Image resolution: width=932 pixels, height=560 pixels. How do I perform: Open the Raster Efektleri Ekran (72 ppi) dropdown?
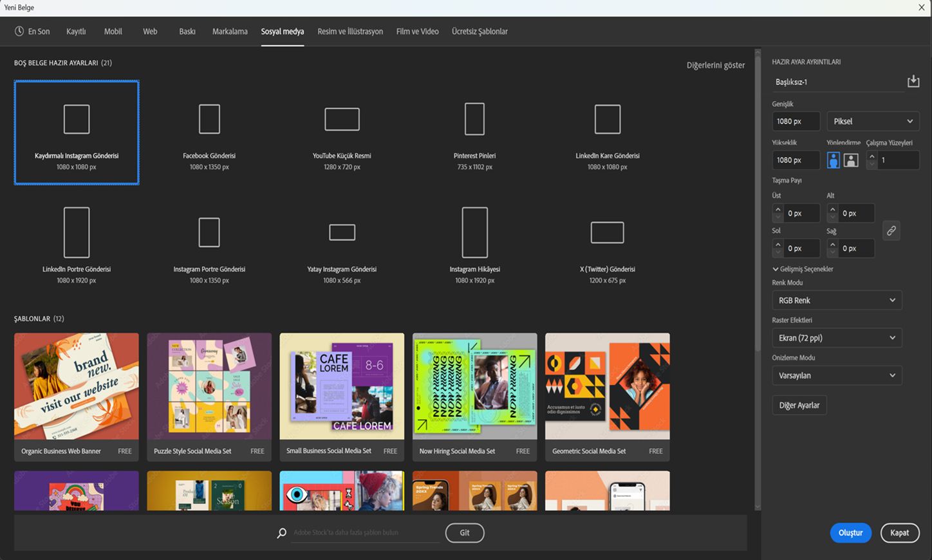837,337
